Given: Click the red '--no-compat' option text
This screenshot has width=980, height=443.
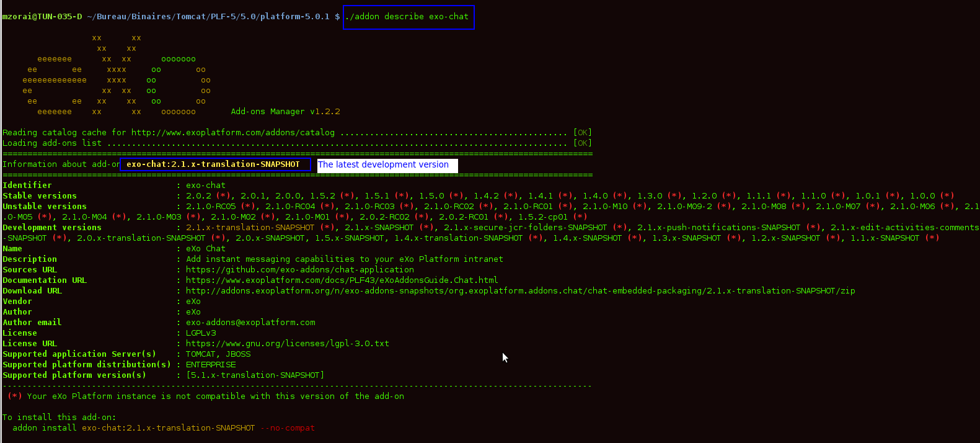Looking at the screenshot, I should click(288, 428).
